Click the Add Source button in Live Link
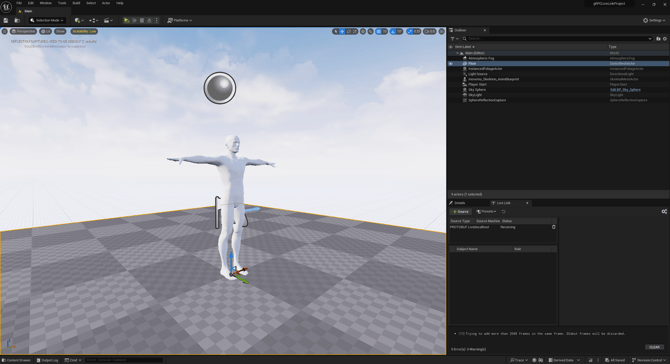The height and width of the screenshot is (364, 670). point(461,211)
